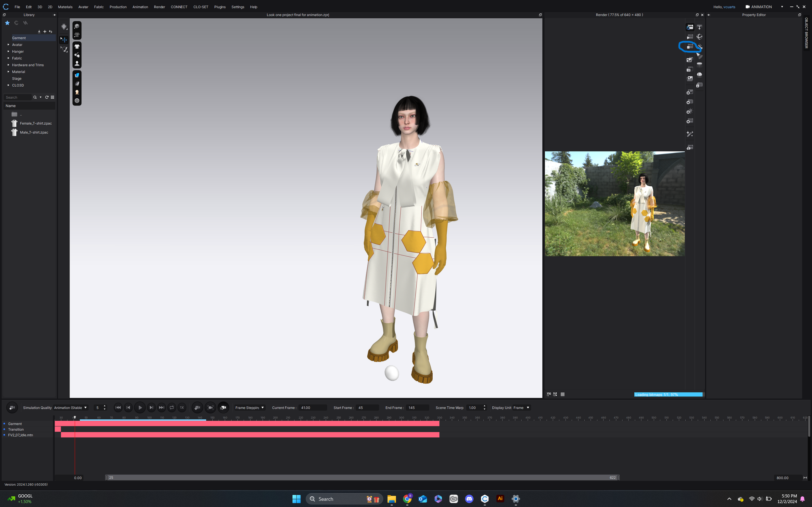This screenshot has height=507, width=812.
Task: Click the magic wand render tool icon
Action: (x=690, y=134)
